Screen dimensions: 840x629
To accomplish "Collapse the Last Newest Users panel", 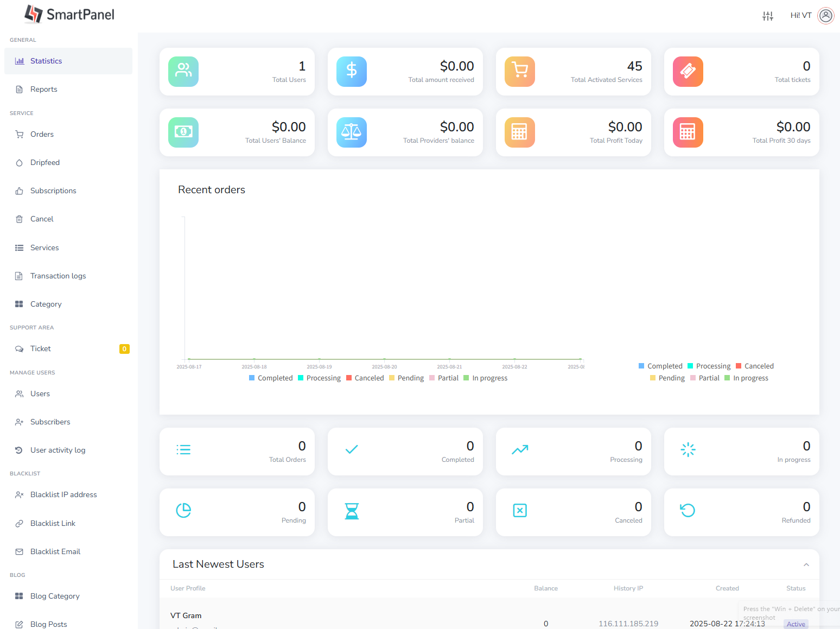I will pos(806,564).
